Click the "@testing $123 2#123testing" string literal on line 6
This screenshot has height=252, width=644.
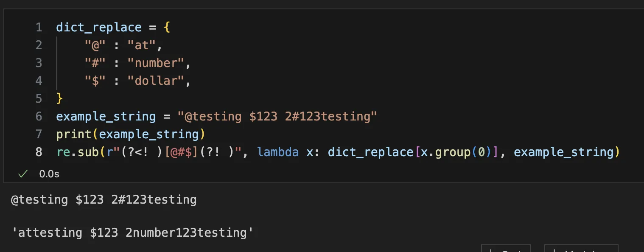click(277, 116)
